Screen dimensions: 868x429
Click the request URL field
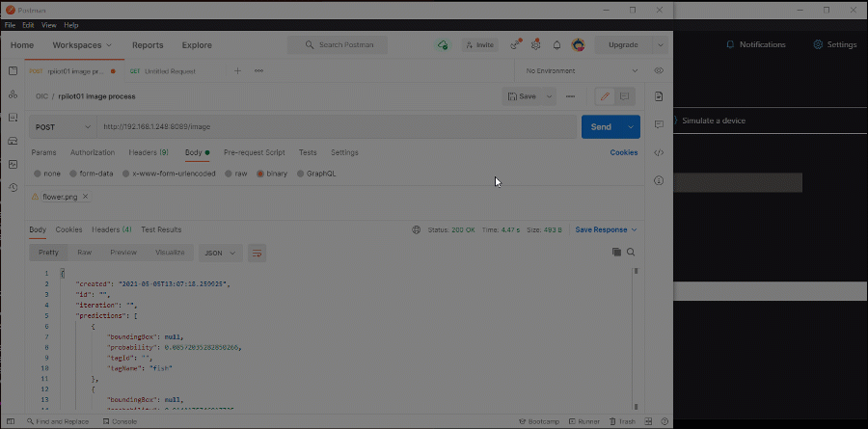coord(337,126)
